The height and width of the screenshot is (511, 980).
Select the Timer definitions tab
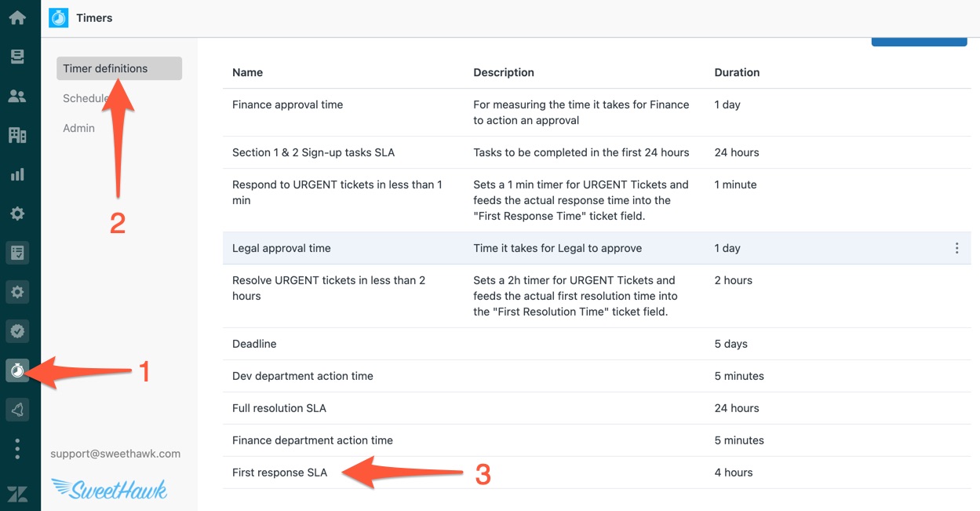coord(119,68)
